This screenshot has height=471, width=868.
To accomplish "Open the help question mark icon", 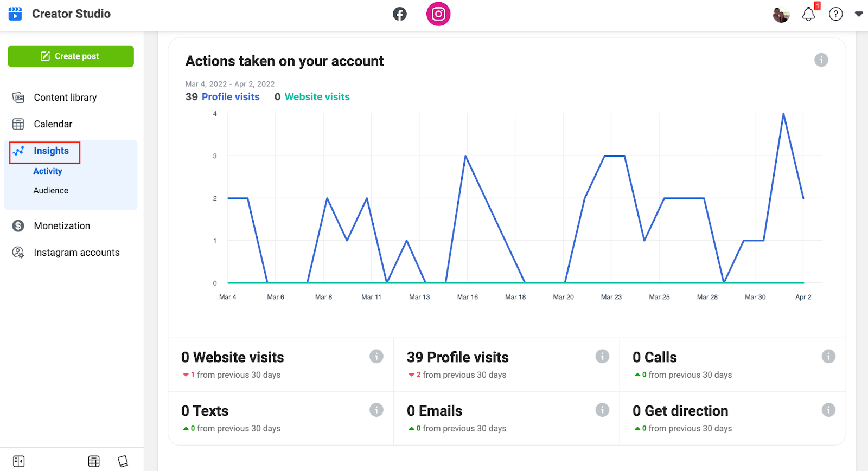I will click(x=836, y=14).
